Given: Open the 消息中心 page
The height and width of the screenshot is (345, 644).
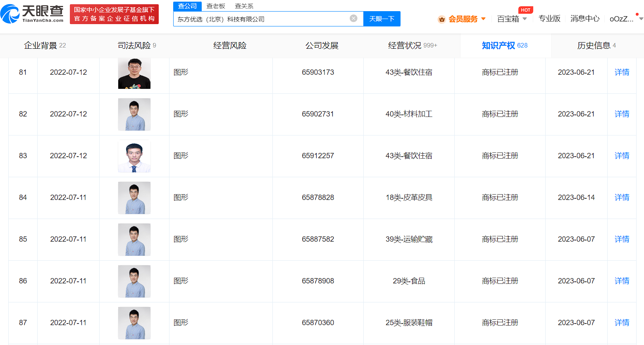Looking at the screenshot, I should [585, 19].
